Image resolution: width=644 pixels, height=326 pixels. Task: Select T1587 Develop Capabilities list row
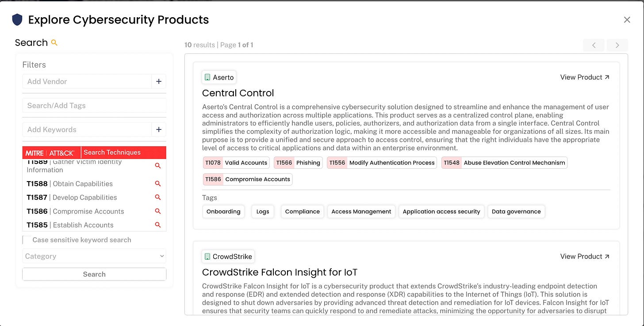(94, 197)
